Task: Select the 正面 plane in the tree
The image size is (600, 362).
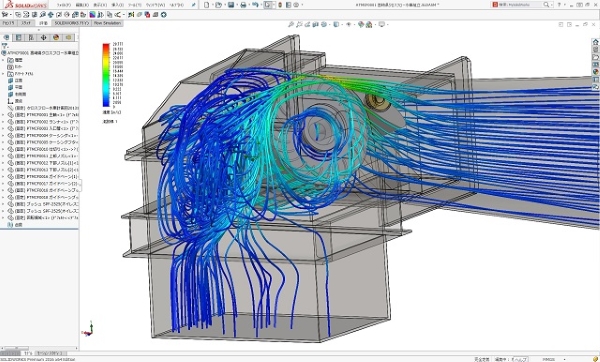Action: coord(18,81)
